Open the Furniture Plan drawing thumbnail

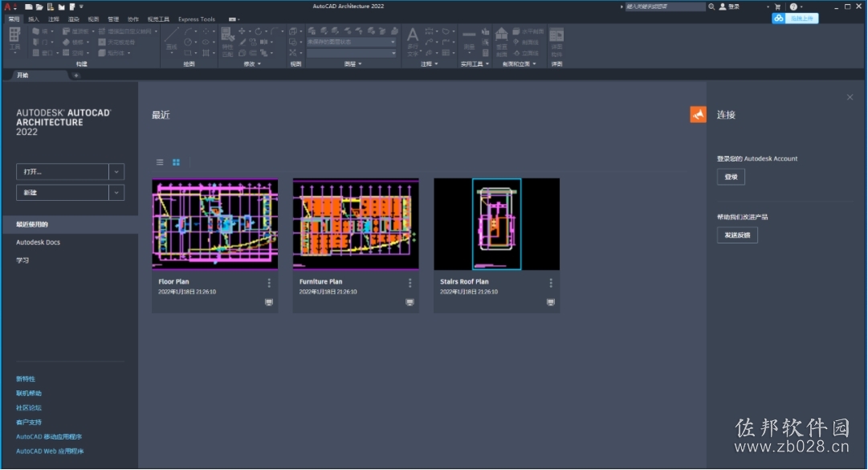[x=356, y=224]
